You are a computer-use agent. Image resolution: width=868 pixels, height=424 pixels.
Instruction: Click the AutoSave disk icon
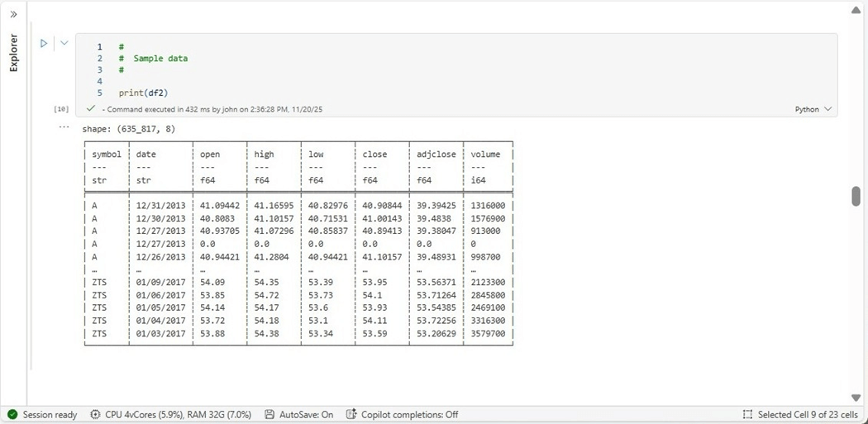coord(269,415)
